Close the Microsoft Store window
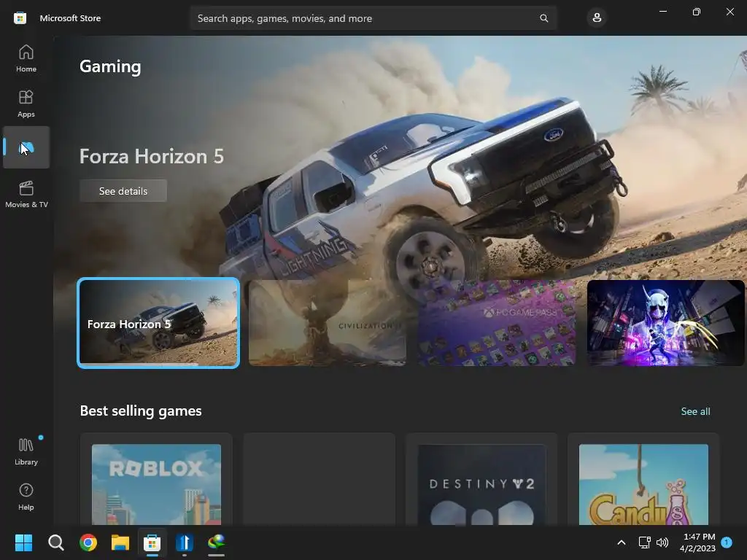Screen dimensions: 747x560 (729, 12)
